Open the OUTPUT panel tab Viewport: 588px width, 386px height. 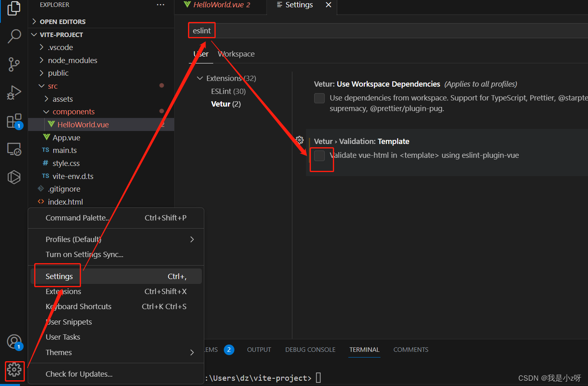coord(259,349)
